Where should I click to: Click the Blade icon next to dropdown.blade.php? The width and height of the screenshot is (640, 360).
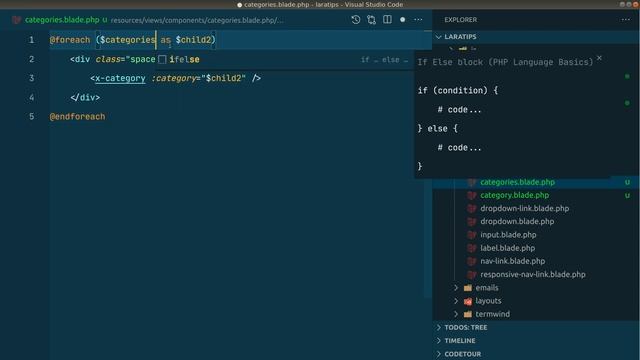click(x=471, y=221)
